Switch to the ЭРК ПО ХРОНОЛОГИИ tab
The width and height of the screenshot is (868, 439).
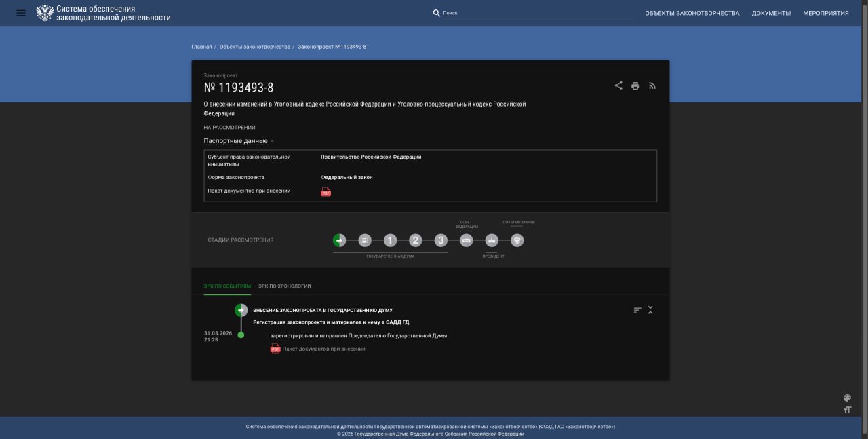pos(284,286)
